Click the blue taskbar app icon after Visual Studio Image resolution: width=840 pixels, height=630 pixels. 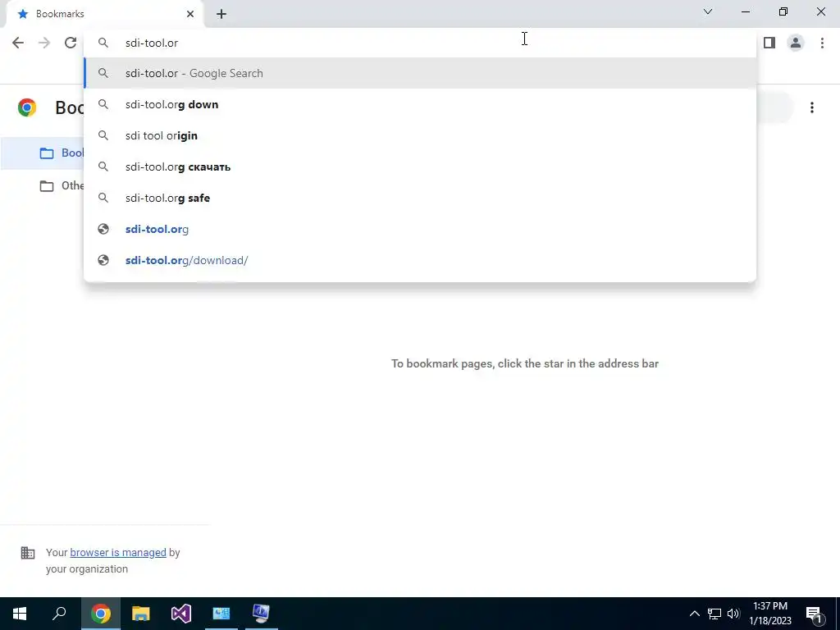pos(221,614)
